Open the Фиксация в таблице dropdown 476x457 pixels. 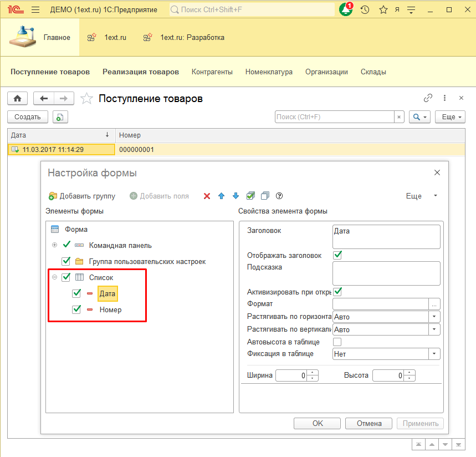(436, 353)
